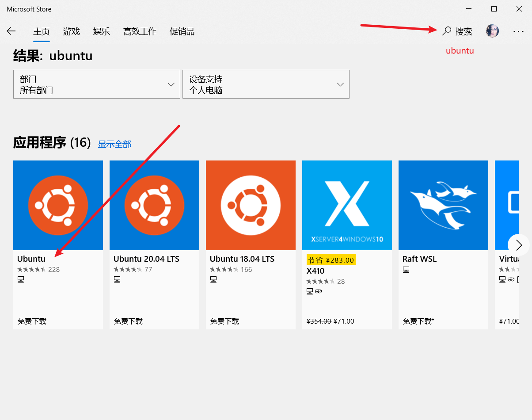Expand the 设备支持 device dropdown
This screenshot has height=420, width=532.
(x=266, y=84)
